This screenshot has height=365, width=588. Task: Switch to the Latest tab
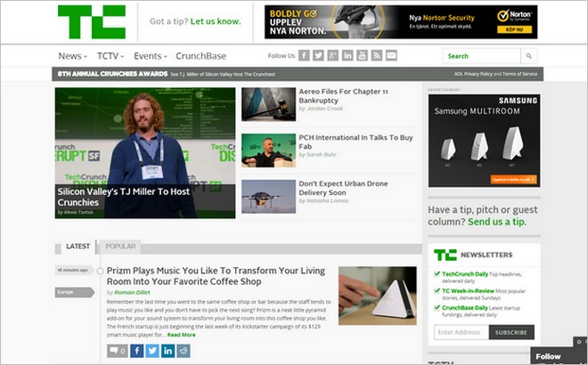click(78, 247)
